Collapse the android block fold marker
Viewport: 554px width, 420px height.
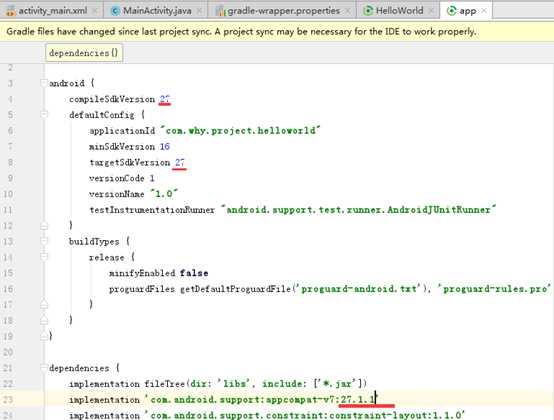click(x=44, y=83)
